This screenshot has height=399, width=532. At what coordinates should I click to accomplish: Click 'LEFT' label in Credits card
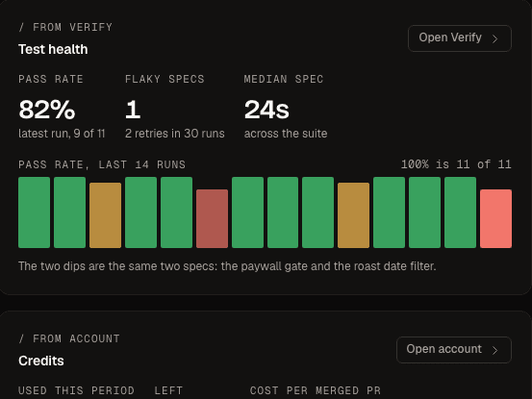[168, 390]
